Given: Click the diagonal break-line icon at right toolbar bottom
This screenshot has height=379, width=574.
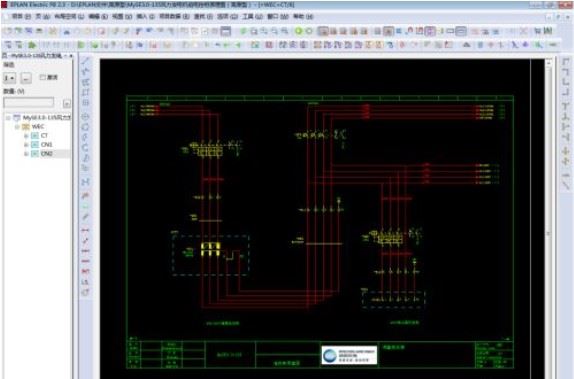Looking at the screenshot, I should (x=566, y=185).
